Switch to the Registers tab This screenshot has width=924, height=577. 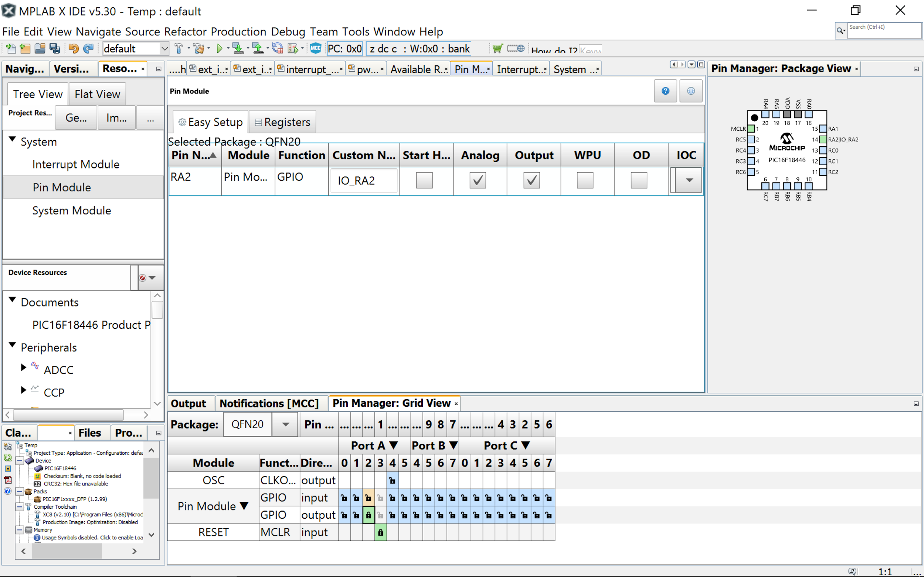click(282, 122)
